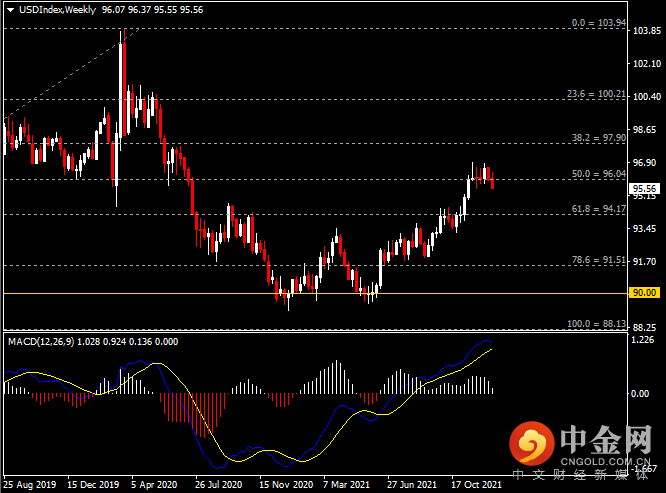Select the 78.6 = 91.51 Fibonacci label
This screenshot has height=493, width=666.
598,260
